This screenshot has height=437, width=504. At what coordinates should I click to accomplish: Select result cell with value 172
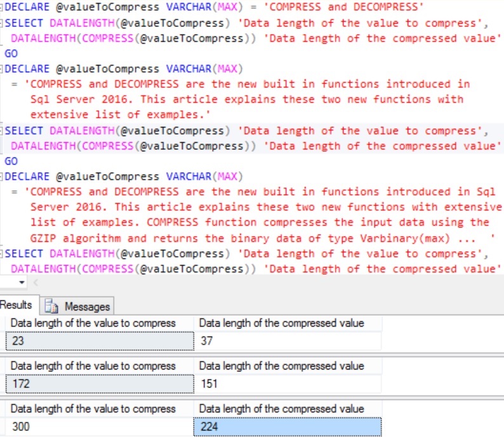(100, 384)
